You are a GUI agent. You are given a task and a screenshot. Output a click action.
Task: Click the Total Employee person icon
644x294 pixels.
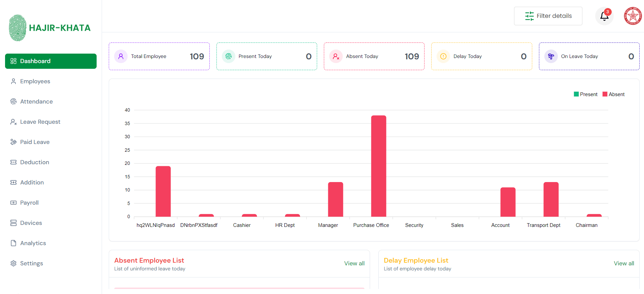121,56
